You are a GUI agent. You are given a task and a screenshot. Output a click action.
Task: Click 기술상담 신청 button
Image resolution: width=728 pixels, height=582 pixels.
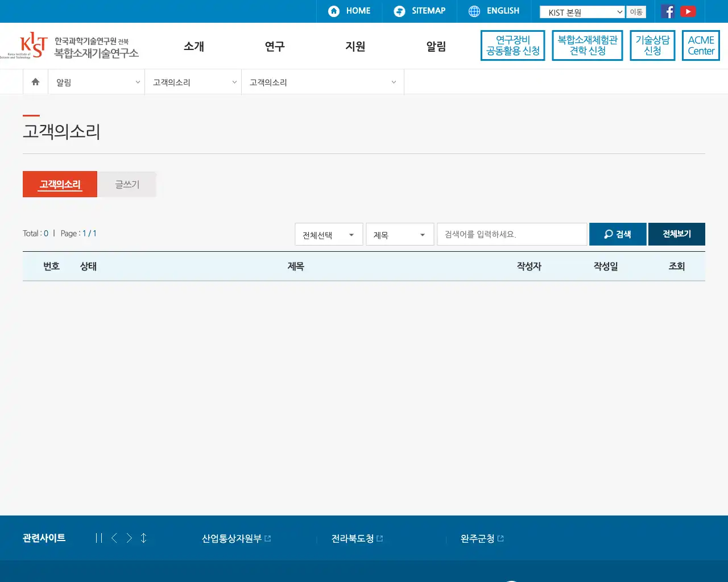tap(652, 45)
